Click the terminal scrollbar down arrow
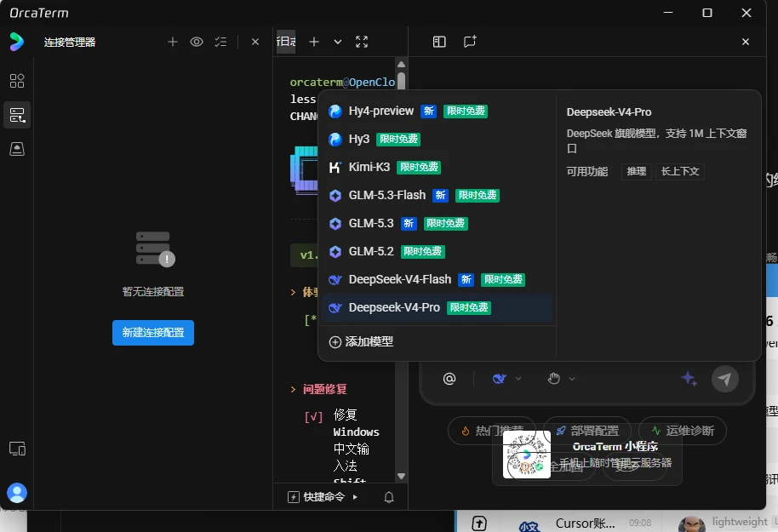Viewport: 778px width, 532px height. coord(402,477)
